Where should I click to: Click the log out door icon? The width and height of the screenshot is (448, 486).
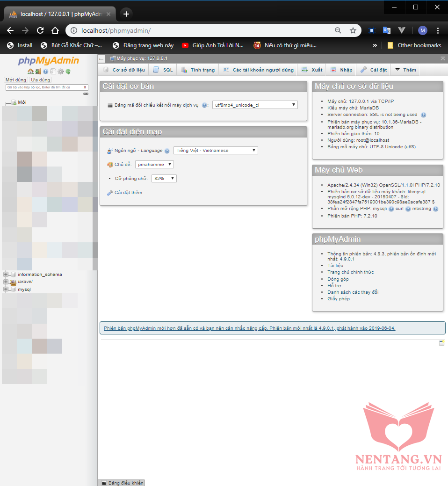(x=38, y=72)
